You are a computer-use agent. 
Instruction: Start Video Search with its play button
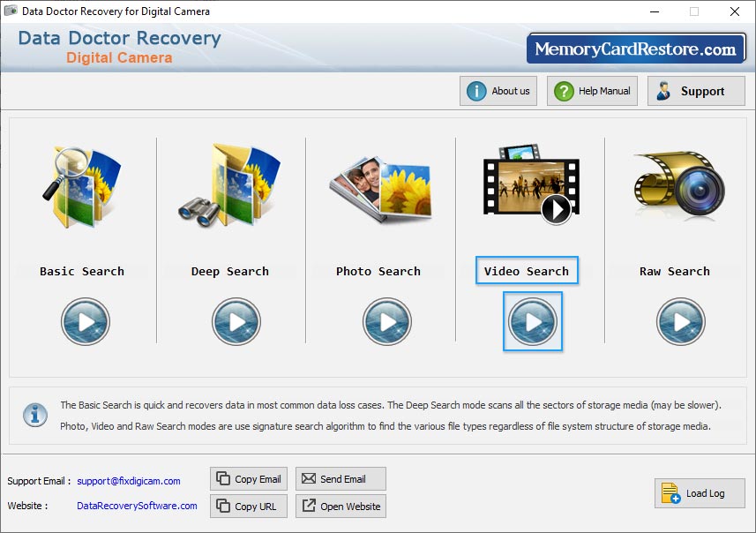(533, 322)
